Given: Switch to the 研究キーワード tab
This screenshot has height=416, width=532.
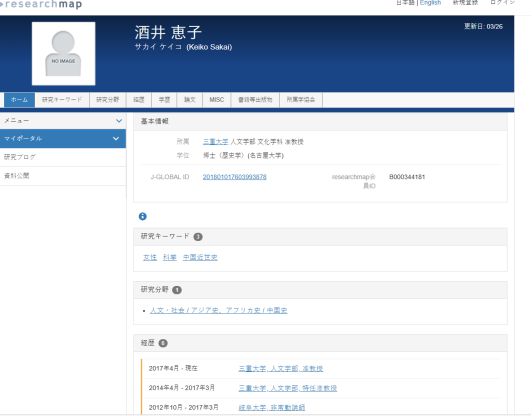Looking at the screenshot, I should (x=62, y=100).
